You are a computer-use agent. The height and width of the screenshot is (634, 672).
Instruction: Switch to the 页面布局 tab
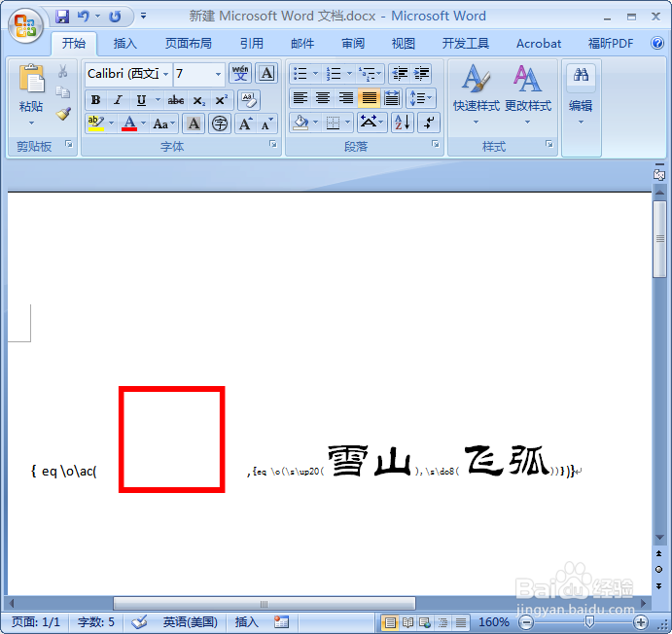(x=188, y=43)
